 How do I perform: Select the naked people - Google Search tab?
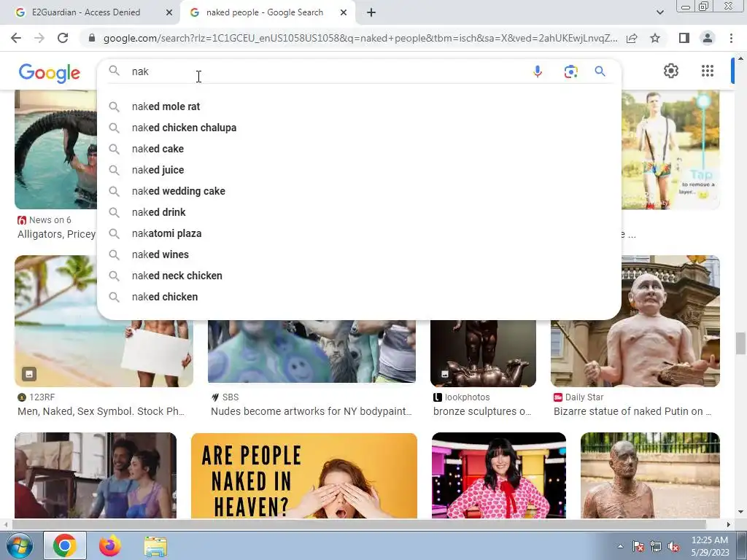point(264,12)
